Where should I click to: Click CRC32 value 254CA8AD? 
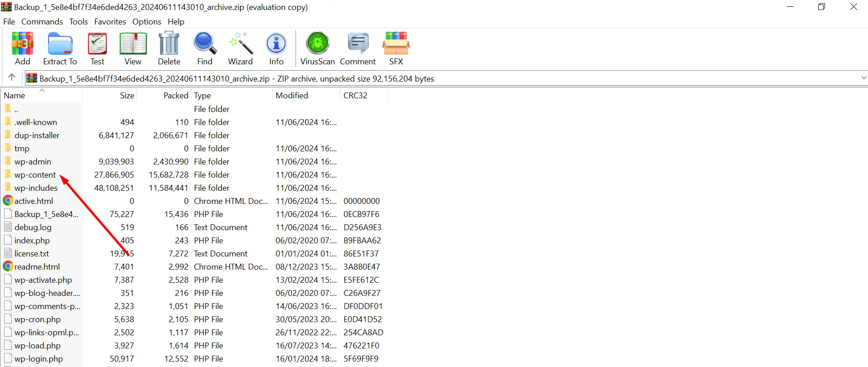(364, 332)
